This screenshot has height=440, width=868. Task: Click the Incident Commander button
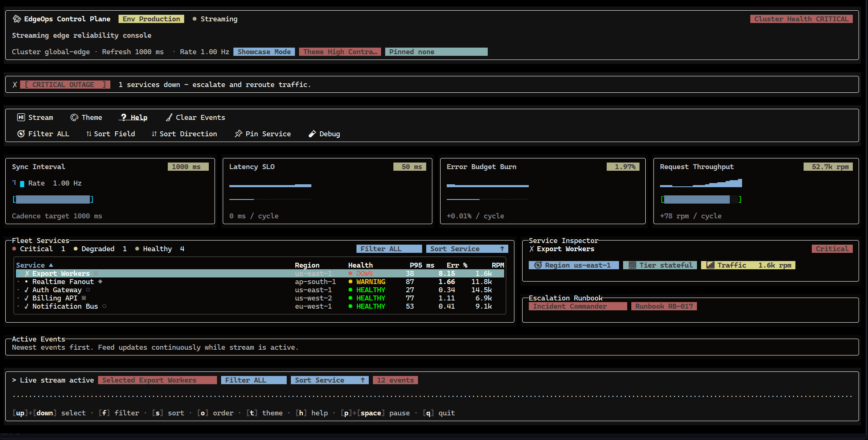(x=578, y=306)
